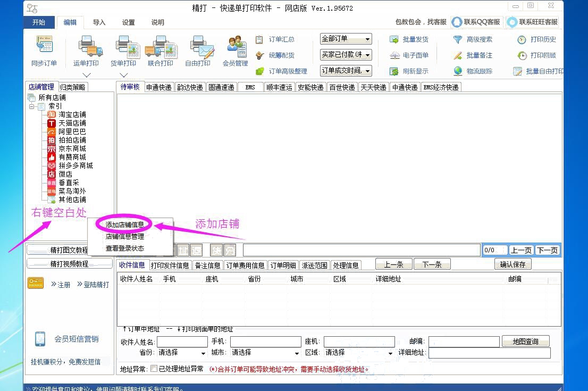This screenshot has width=588, height=391.
Task: Click the 同步订单 sync orders icon
Action: click(x=44, y=46)
